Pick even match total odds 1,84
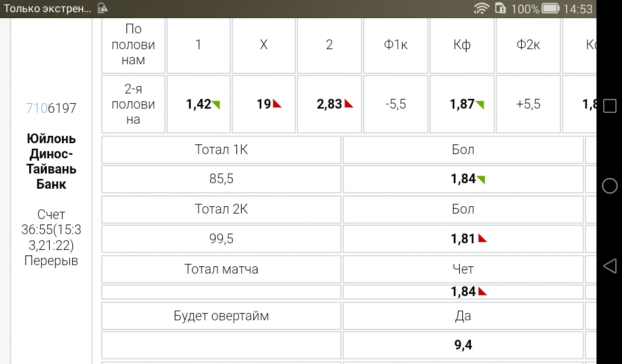The width and height of the screenshot is (622, 364). [463, 292]
